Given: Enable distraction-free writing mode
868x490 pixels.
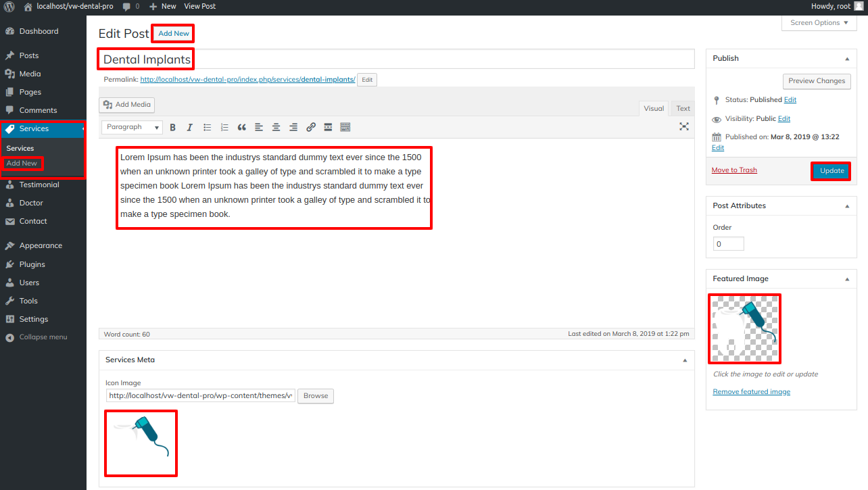Looking at the screenshot, I should click(684, 126).
